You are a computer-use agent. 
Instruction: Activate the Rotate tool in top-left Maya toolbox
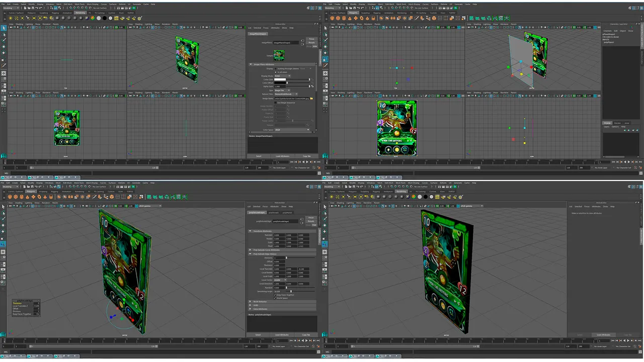click(4, 52)
